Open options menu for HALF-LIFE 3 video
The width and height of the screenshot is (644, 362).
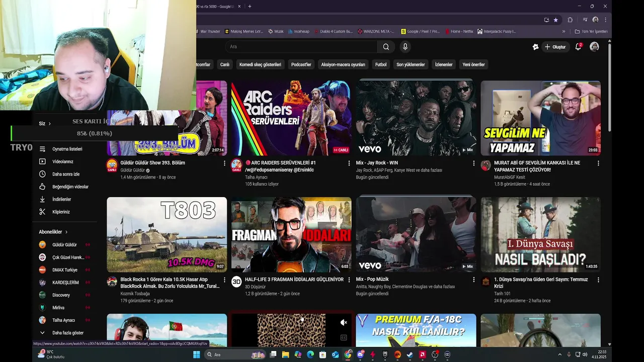tap(349, 280)
